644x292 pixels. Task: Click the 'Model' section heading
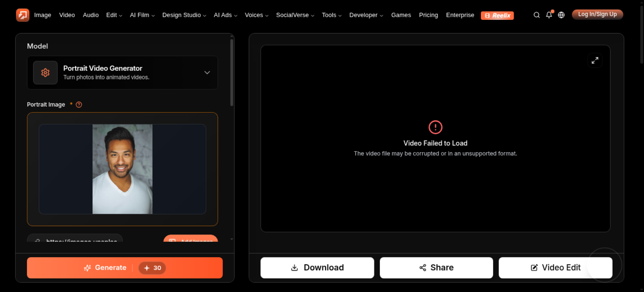click(x=37, y=46)
